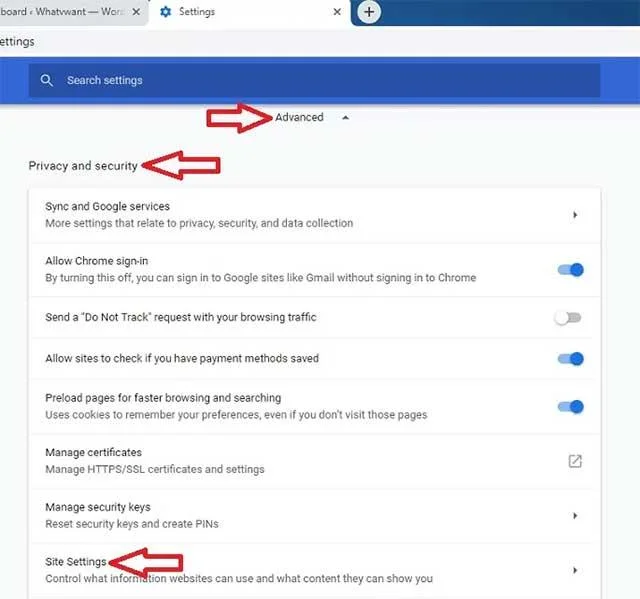Click 'Control what information websites can use' text
This screenshot has height=599, width=640.
[x=239, y=578]
